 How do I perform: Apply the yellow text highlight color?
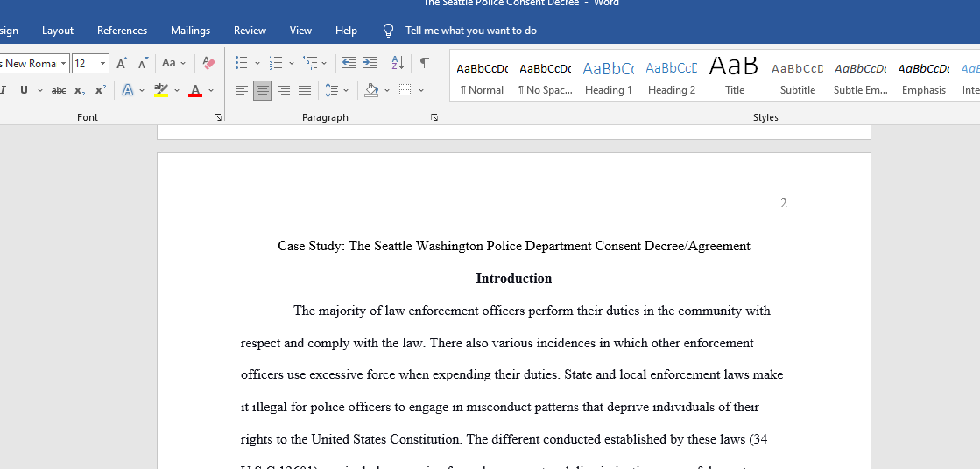pos(161,90)
